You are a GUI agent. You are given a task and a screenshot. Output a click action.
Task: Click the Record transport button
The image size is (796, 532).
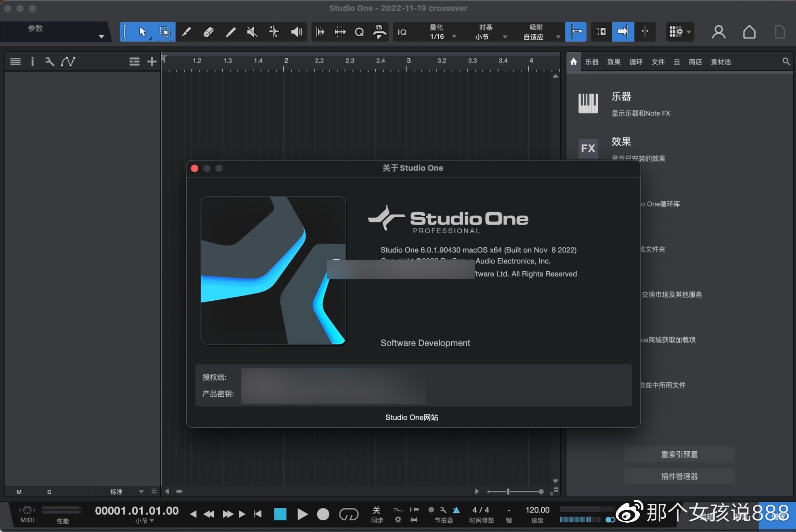tap(323, 514)
